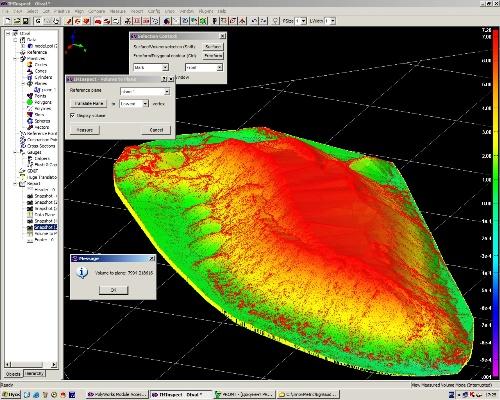Open the Select menu
Image resolution: width=500 pixels, height=400 pixels.
point(32,11)
